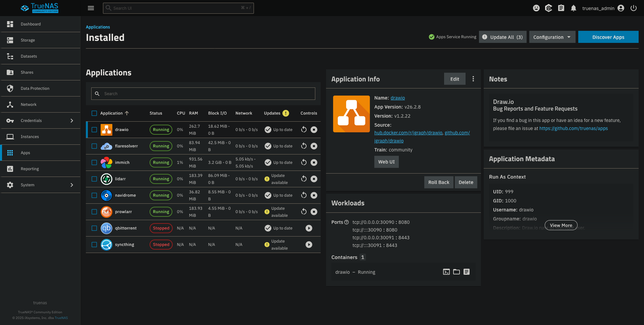The height and width of the screenshot is (325, 644).
Task: Click the Applications breadcrumb link
Action: 98,27
